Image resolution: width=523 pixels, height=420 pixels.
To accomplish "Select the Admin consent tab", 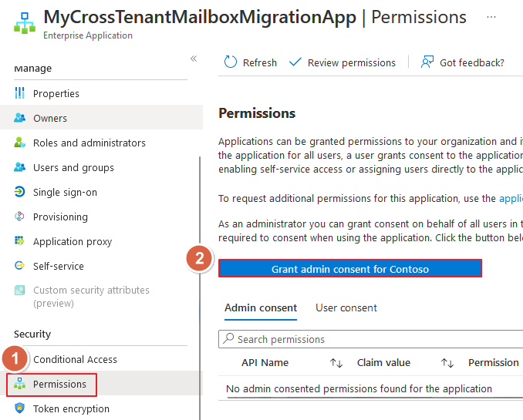I will point(261,307).
